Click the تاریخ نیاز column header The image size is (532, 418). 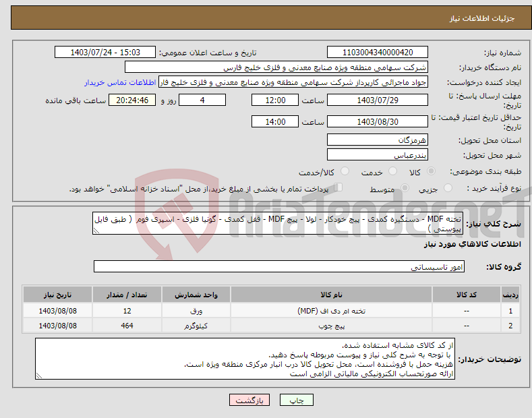pos(58,295)
